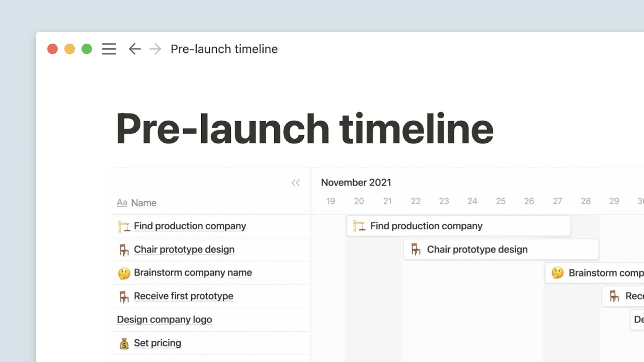This screenshot has width=644, height=362.
Task: Open the Set pricing row
Action: click(157, 343)
